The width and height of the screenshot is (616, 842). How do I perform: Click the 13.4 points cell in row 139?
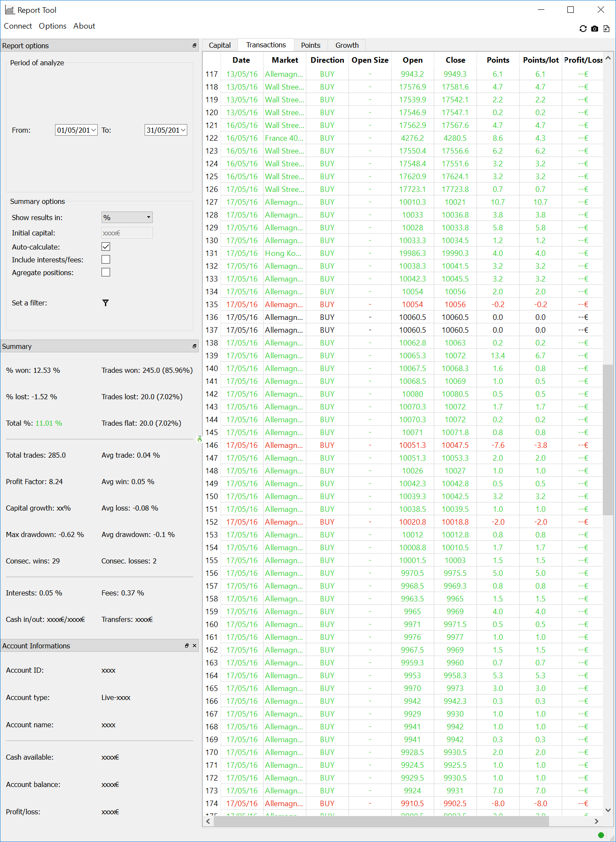click(498, 356)
